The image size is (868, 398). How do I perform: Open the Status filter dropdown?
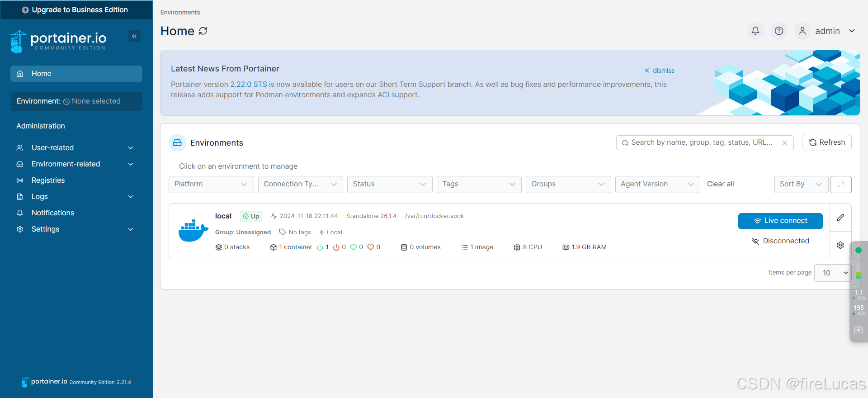click(x=390, y=185)
